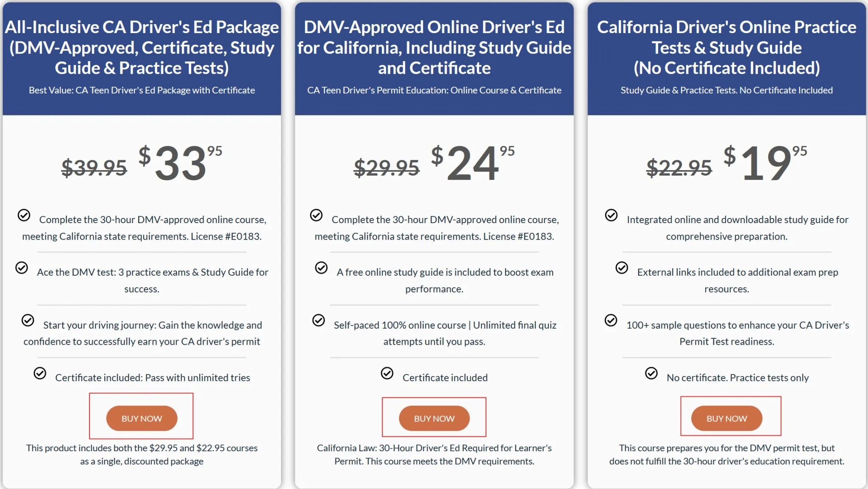Click checkmark icon beside middle card 'Certificate included'

click(x=387, y=373)
